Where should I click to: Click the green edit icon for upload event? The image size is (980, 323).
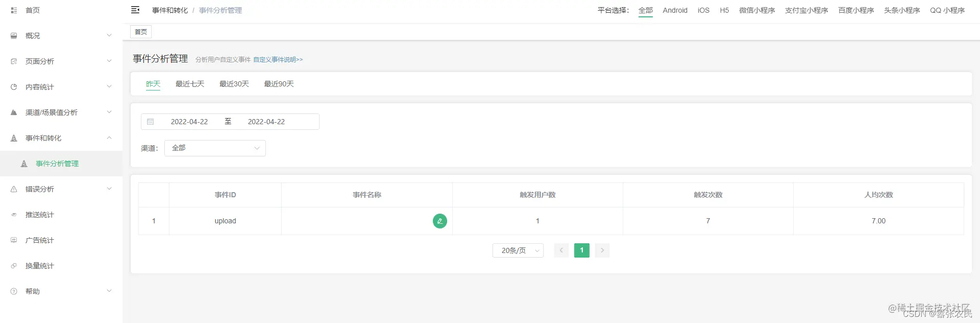point(440,221)
